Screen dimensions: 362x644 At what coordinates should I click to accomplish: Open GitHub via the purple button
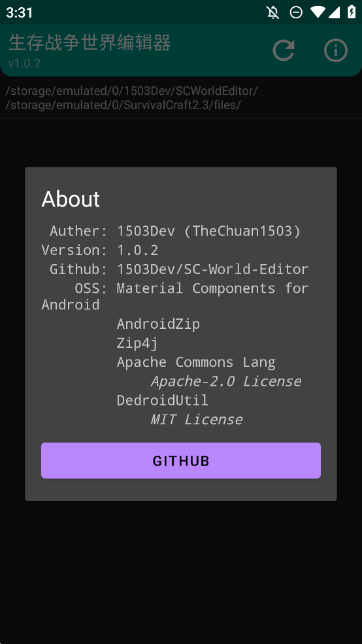181,460
